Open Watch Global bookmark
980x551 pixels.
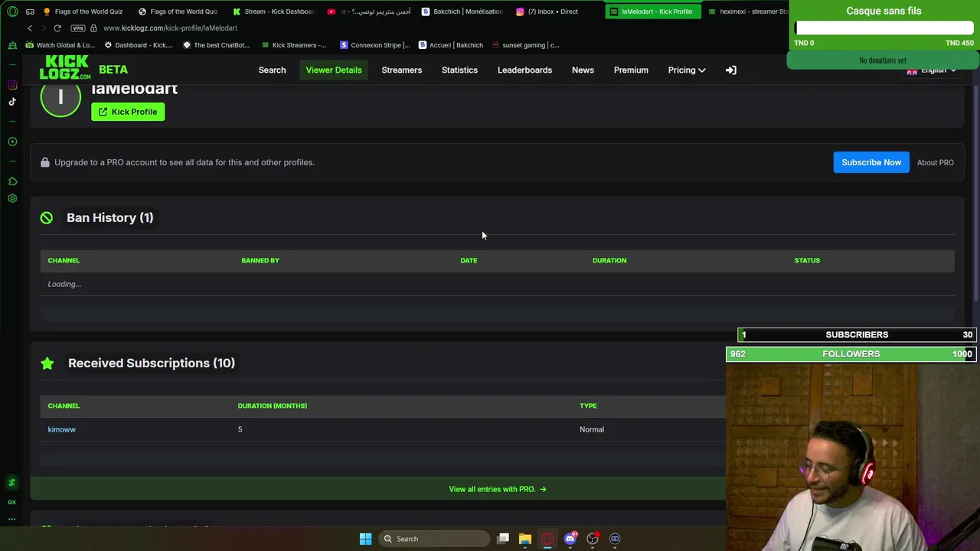60,45
